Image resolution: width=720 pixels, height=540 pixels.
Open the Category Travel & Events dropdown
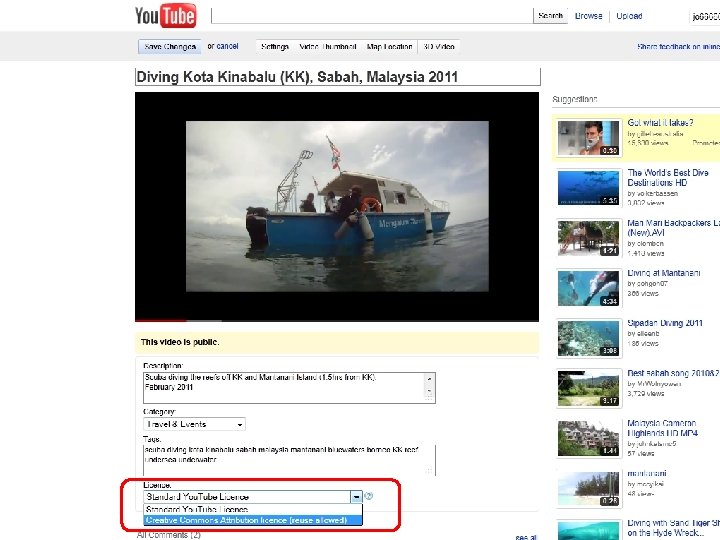[x=194, y=424]
